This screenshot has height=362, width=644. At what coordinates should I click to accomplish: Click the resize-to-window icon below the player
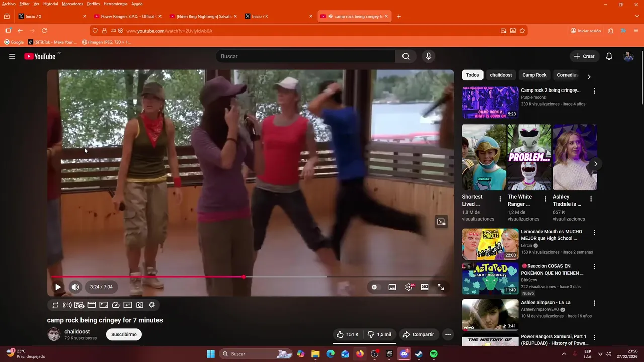tap(104, 305)
